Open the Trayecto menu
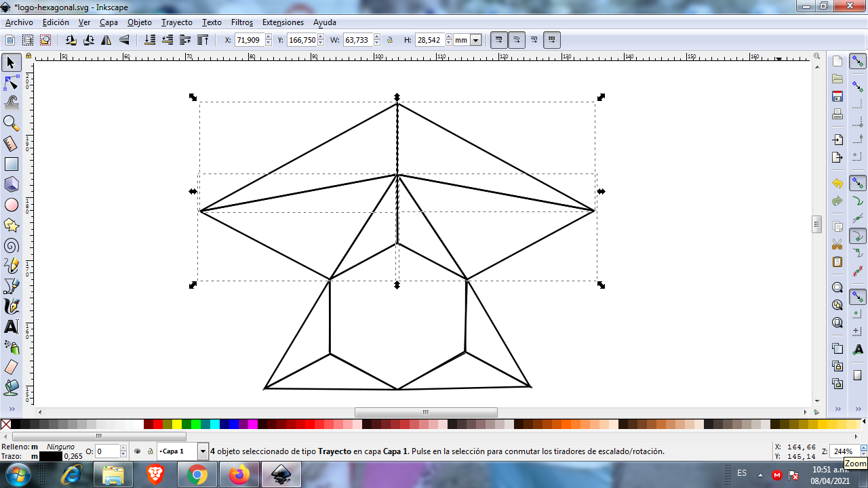The height and width of the screenshot is (488, 868). coord(177,22)
